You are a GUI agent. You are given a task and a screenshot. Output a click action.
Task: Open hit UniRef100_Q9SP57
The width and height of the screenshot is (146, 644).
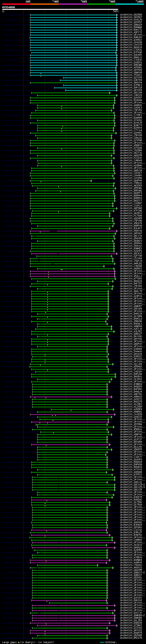[x=131, y=22]
